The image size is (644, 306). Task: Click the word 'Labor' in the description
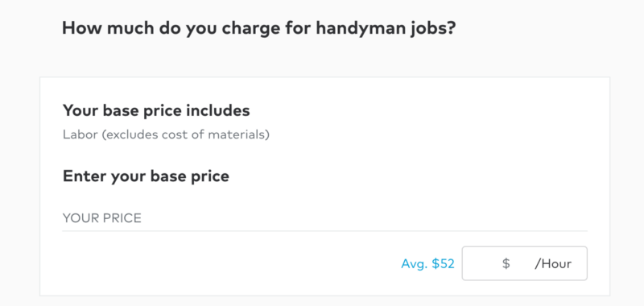click(80, 134)
